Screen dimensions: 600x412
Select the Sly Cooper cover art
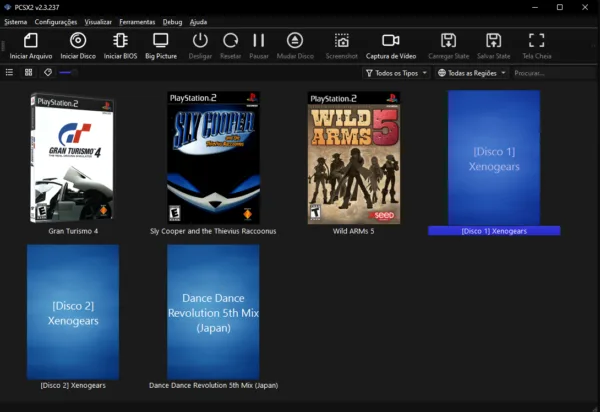(214, 158)
